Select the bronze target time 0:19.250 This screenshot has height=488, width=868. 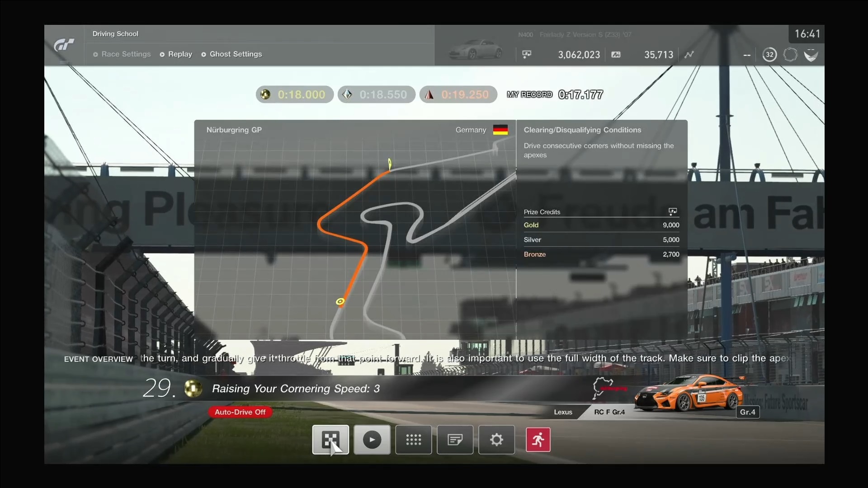458,94
